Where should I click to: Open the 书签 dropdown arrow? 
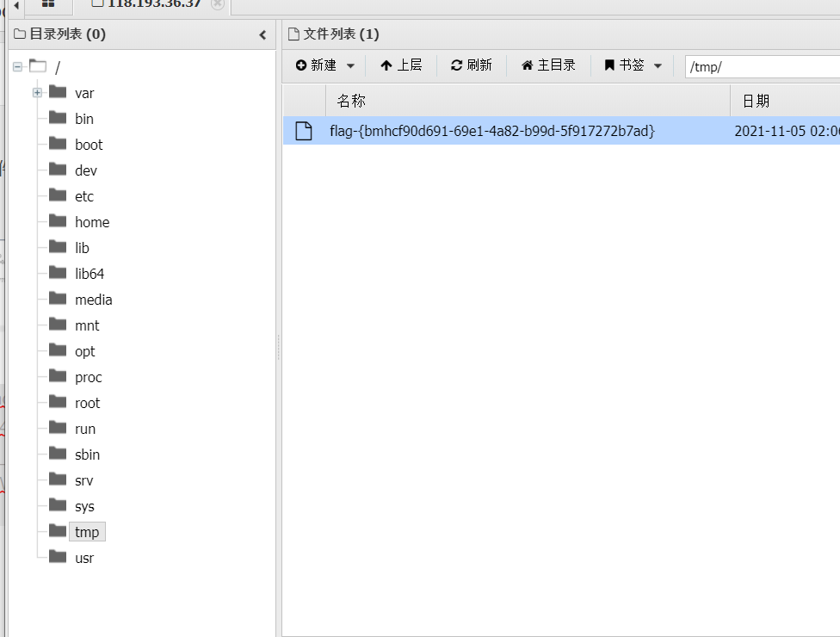[x=658, y=65]
